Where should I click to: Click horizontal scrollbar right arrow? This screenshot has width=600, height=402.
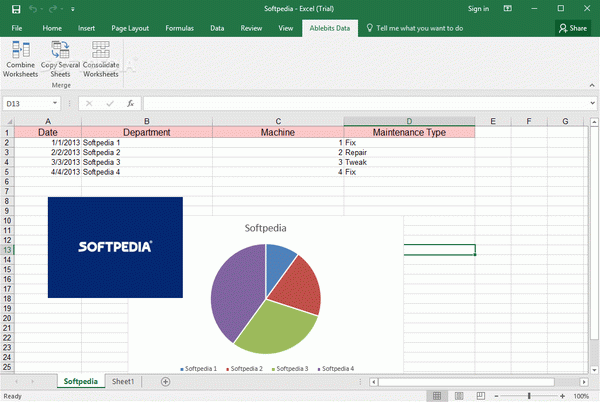[584, 382]
